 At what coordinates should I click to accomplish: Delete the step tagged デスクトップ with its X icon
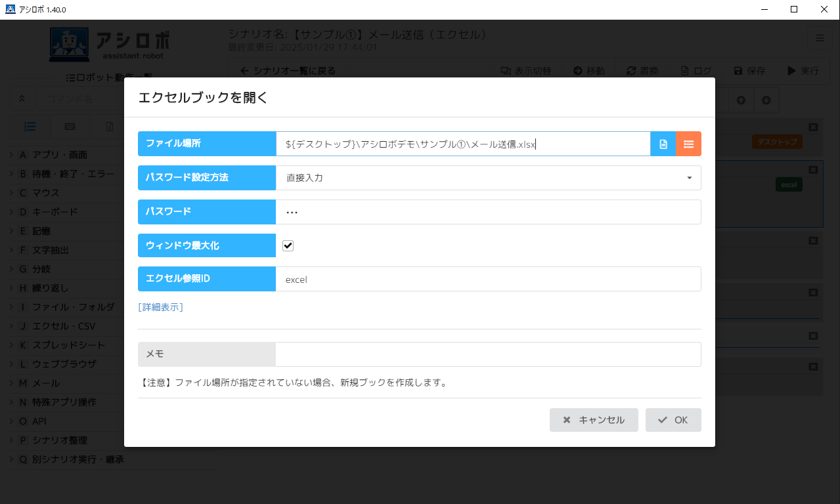click(x=813, y=127)
